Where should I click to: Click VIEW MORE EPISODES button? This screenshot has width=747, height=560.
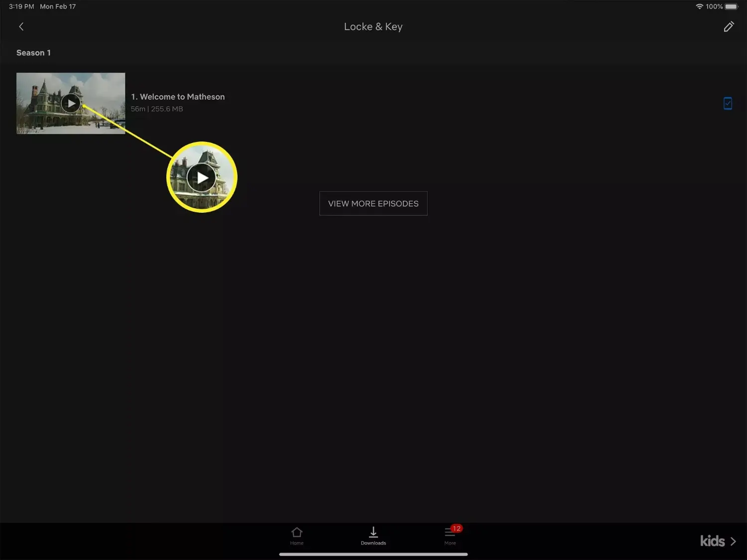click(373, 203)
